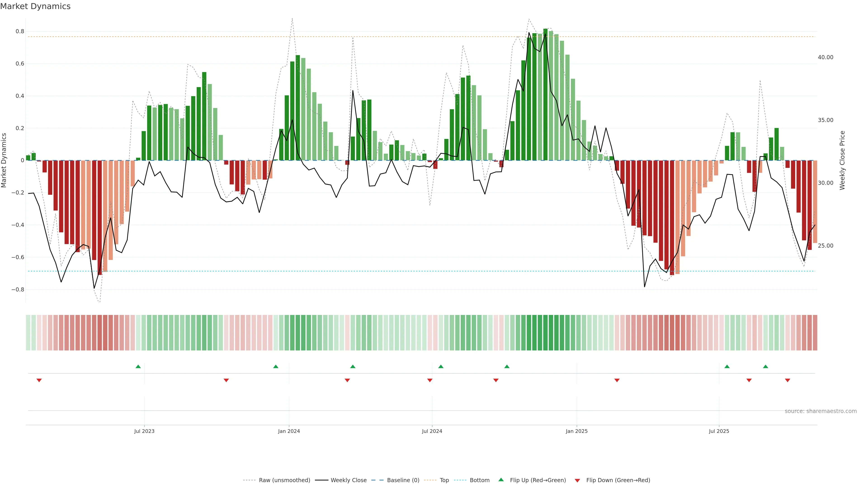The height and width of the screenshot is (488, 868).
Task: Click the green flip-up triangle just before Jul 2023
Action: tap(138, 366)
